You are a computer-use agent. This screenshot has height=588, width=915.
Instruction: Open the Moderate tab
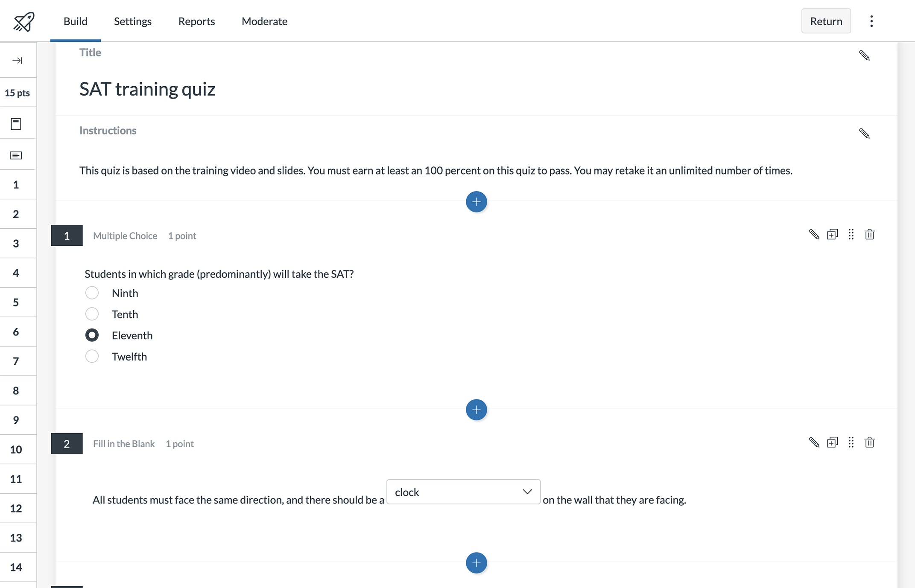(x=264, y=21)
